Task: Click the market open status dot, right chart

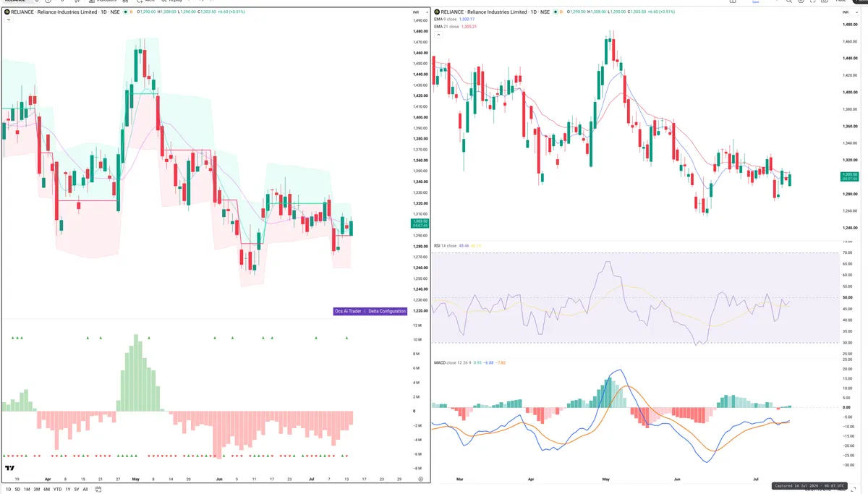Action: tap(556, 12)
